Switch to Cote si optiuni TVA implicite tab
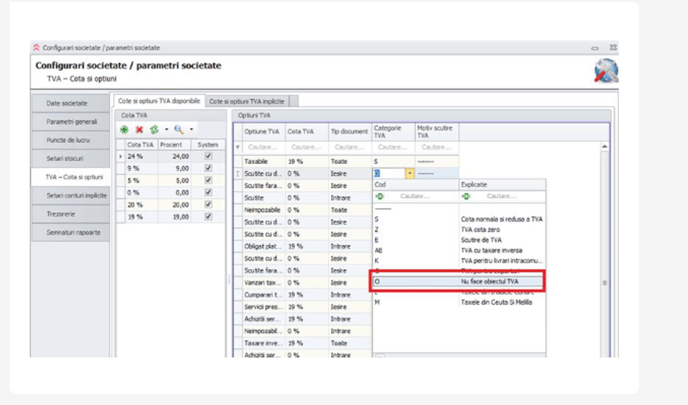688x405 pixels. [x=247, y=101]
